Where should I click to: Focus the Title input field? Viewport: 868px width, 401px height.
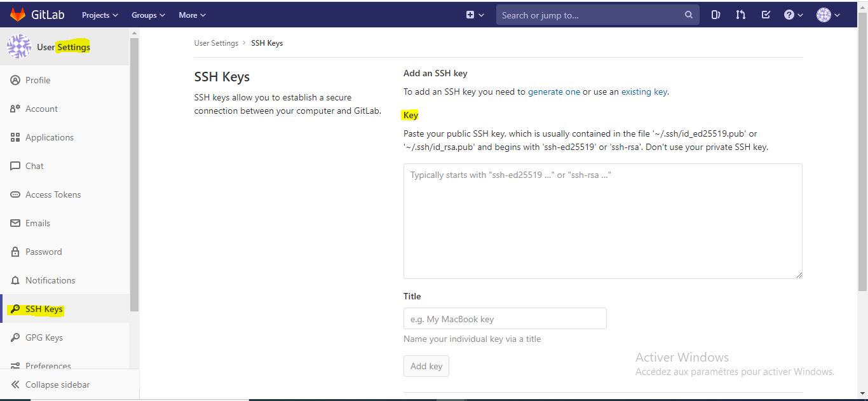tap(505, 318)
